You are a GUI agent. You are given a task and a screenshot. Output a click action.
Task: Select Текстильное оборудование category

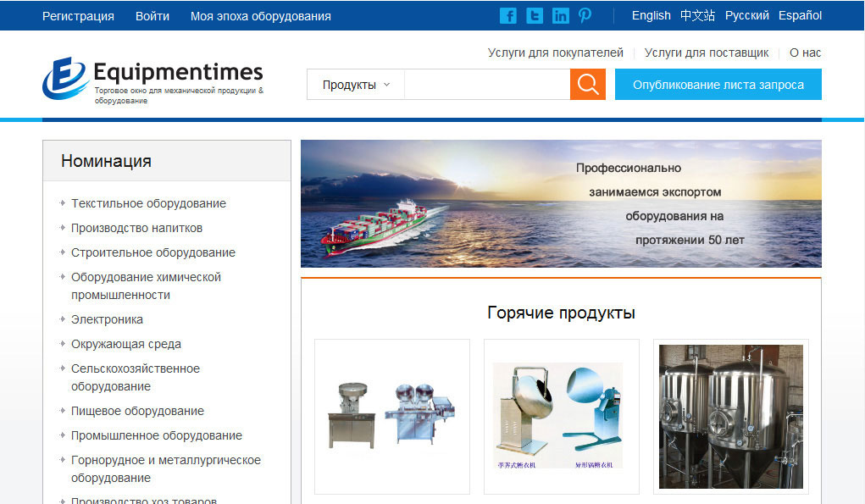(x=148, y=203)
